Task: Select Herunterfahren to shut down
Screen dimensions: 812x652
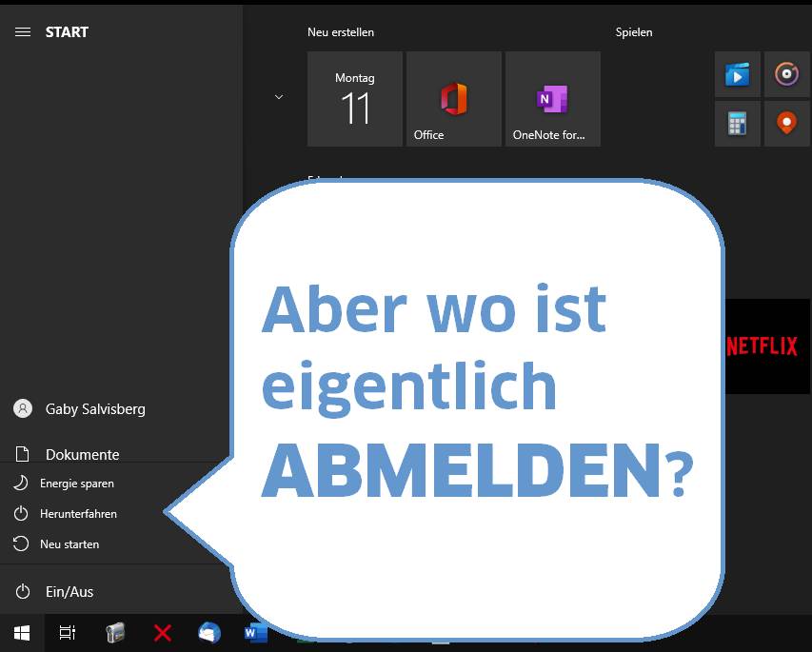Action: [78, 514]
